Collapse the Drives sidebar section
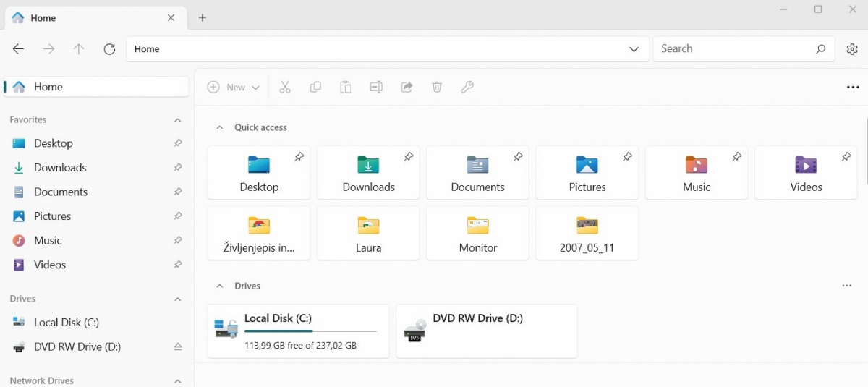868x387 pixels. tap(178, 299)
